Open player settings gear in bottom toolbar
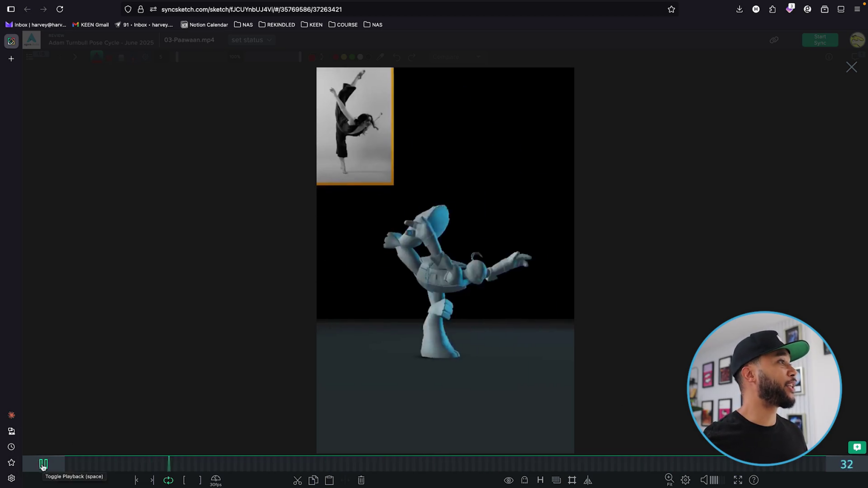868x488 pixels. (x=685, y=480)
